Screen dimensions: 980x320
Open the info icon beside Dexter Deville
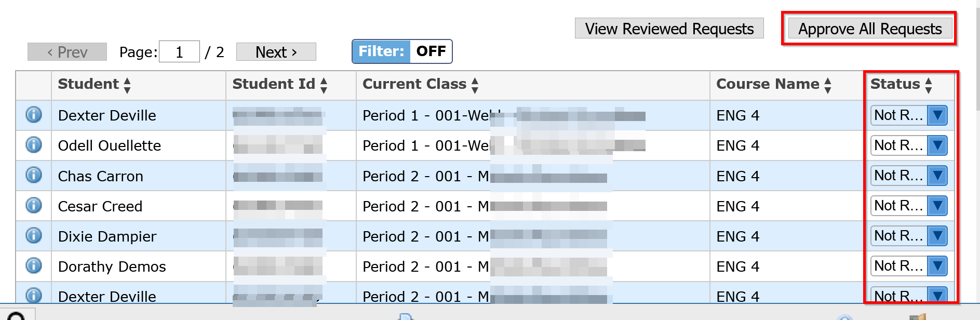point(33,115)
